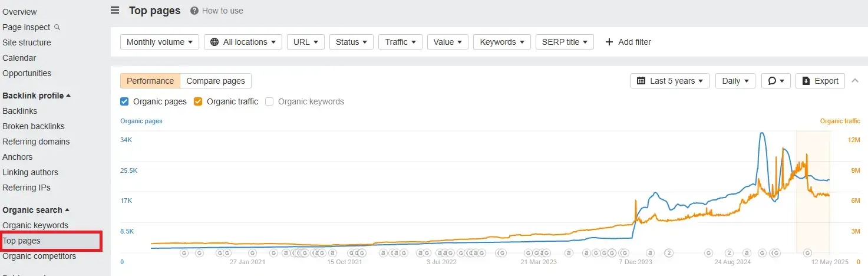Open the Monthly volume dropdown
The height and width of the screenshot is (276, 868).
(x=160, y=42)
